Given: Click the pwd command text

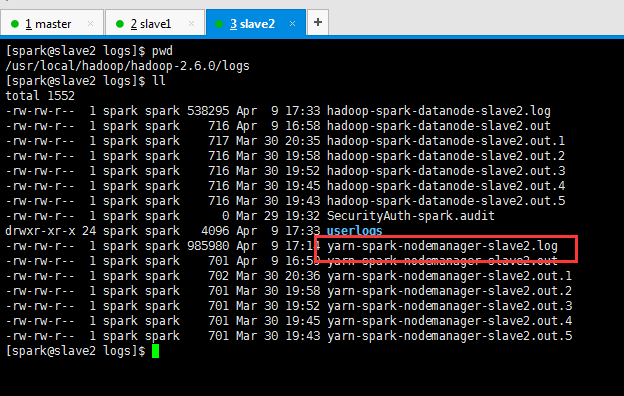Looking at the screenshot, I should point(162,51).
